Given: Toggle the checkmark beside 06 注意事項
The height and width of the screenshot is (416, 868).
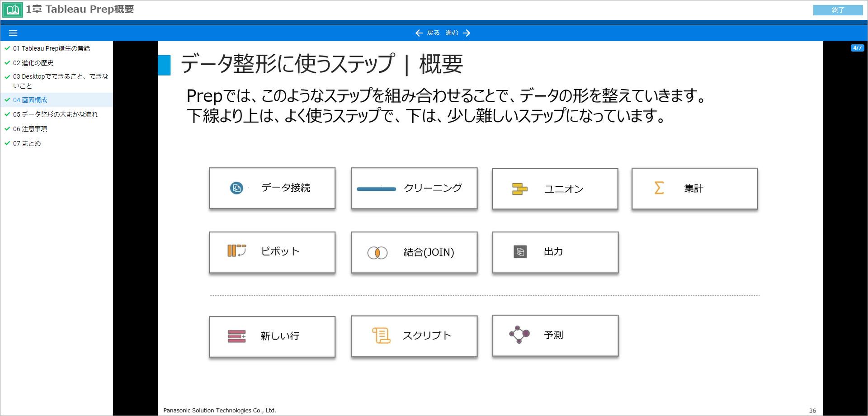Looking at the screenshot, I should point(7,128).
